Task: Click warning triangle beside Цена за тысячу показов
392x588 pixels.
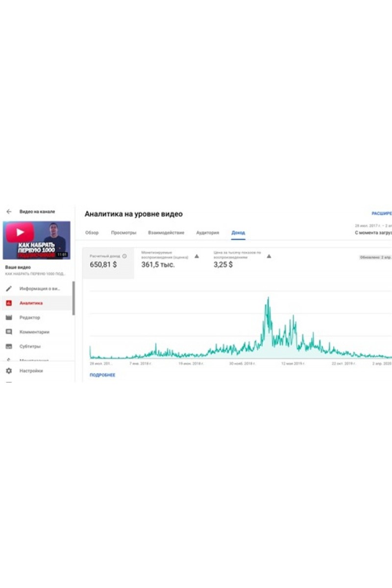Action: tap(269, 256)
